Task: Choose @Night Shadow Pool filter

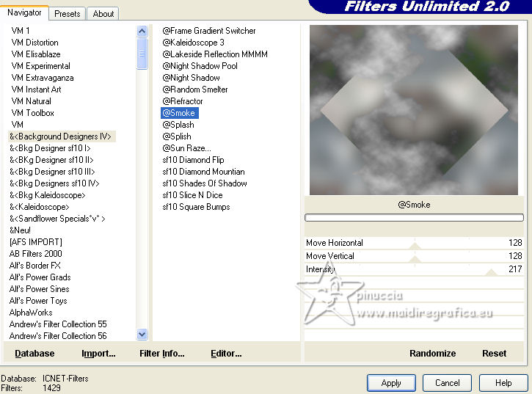Action: click(x=200, y=66)
